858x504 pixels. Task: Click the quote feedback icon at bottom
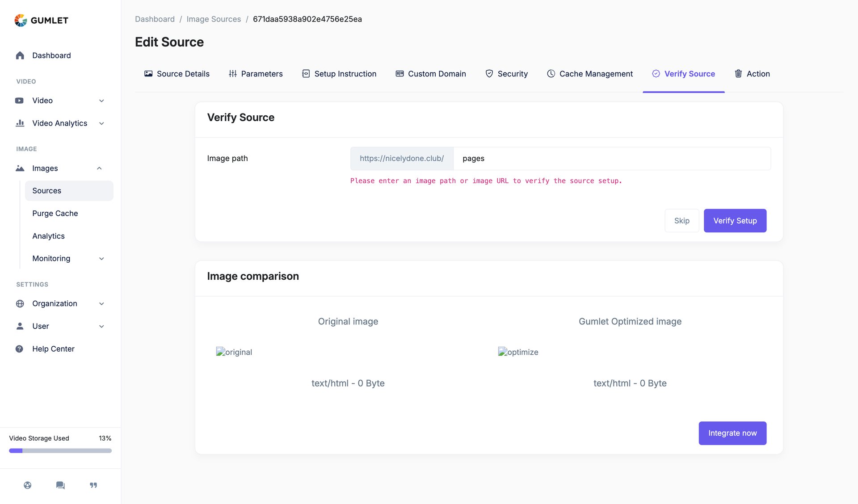point(93,485)
